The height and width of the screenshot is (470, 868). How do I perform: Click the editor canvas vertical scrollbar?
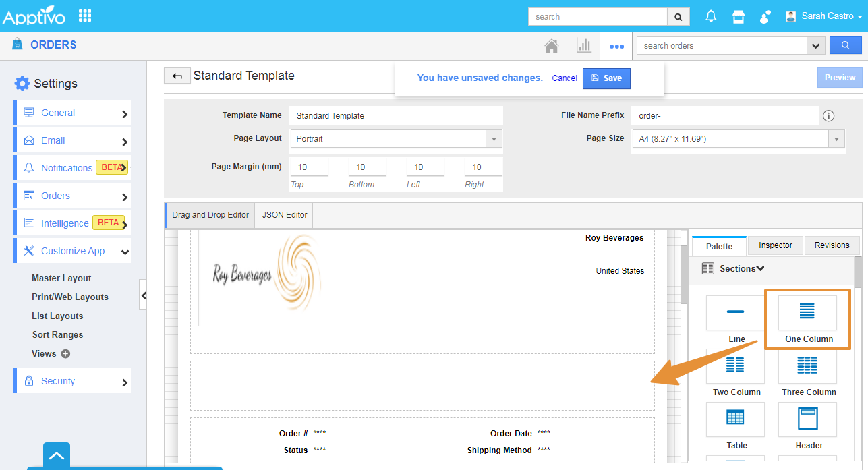point(684,276)
